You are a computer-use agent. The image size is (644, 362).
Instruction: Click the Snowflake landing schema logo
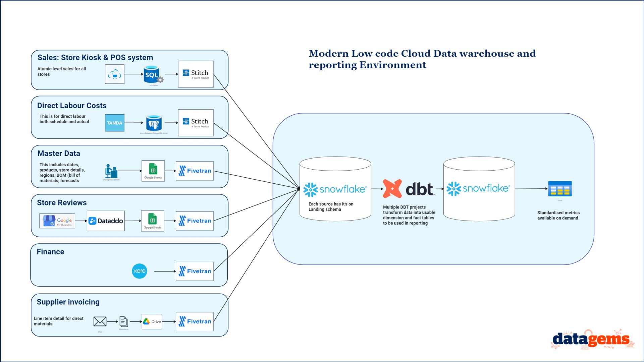pyautogui.click(x=335, y=189)
